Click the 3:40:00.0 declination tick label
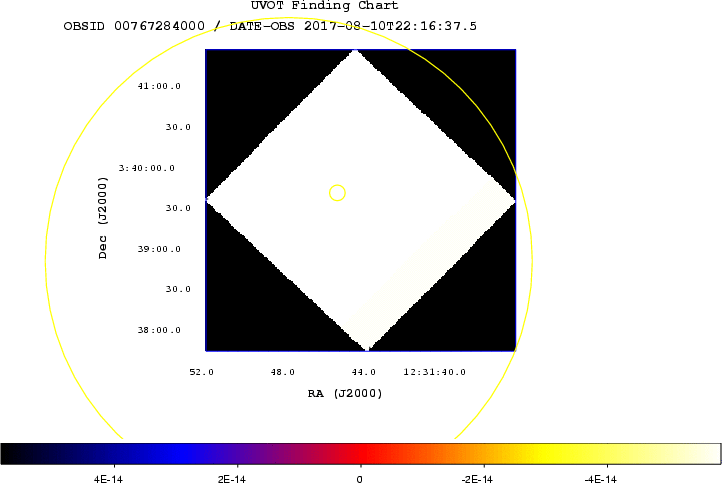 tap(147, 168)
